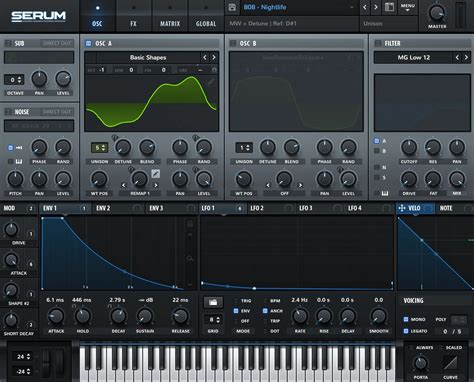The image size is (474, 382).
Task: Click the SUB oscillator LEVEL knob
Action: (x=63, y=79)
